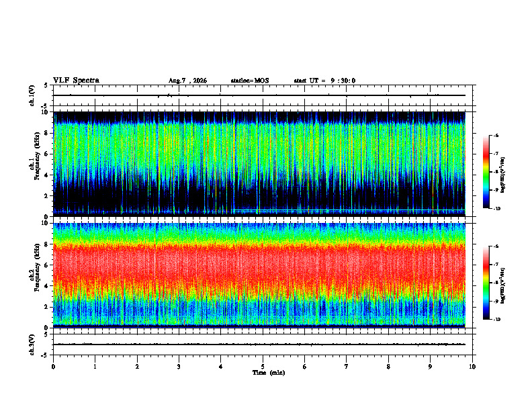This screenshot has height=411, width=532.
Task: Click time axis tick label "9"
Action: 430,367
